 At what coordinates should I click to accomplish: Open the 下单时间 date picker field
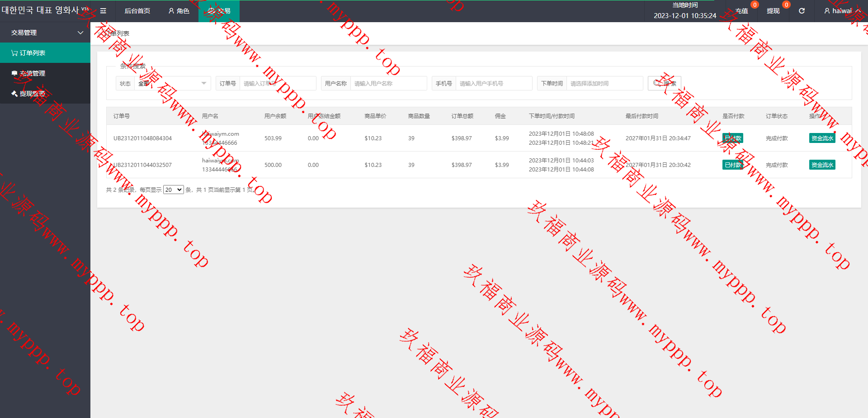tap(604, 83)
